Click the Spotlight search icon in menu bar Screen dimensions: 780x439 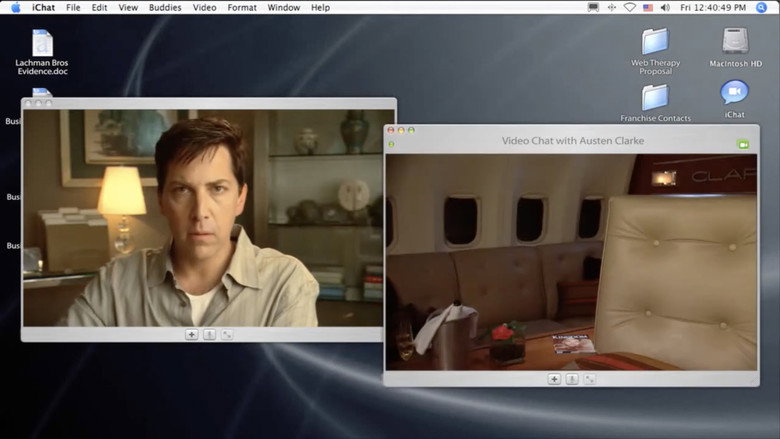point(761,7)
